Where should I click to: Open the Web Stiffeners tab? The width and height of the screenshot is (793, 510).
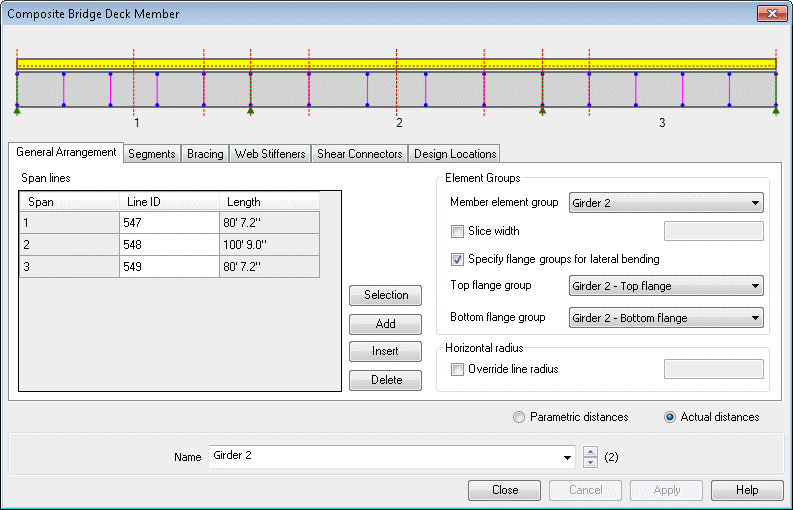tap(270, 154)
